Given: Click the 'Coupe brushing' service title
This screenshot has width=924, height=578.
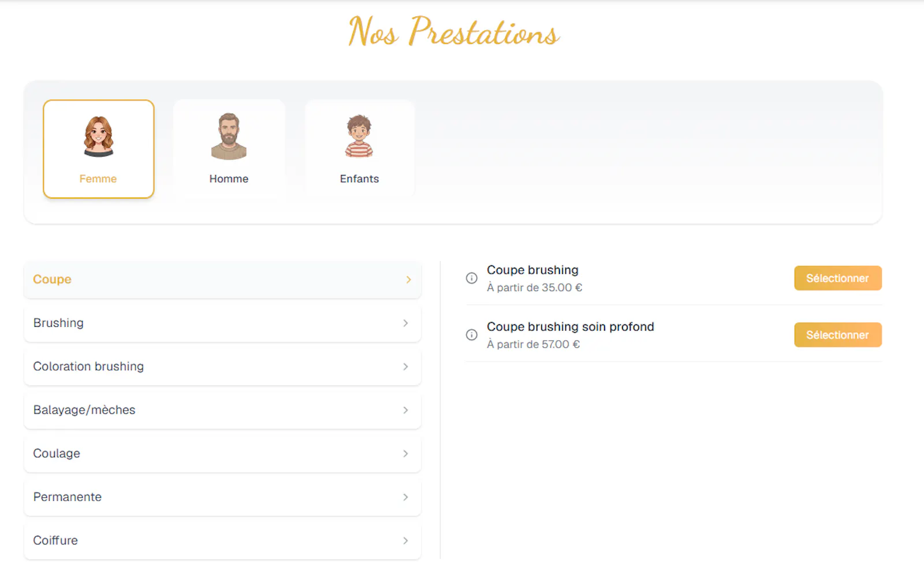Looking at the screenshot, I should [x=532, y=270].
